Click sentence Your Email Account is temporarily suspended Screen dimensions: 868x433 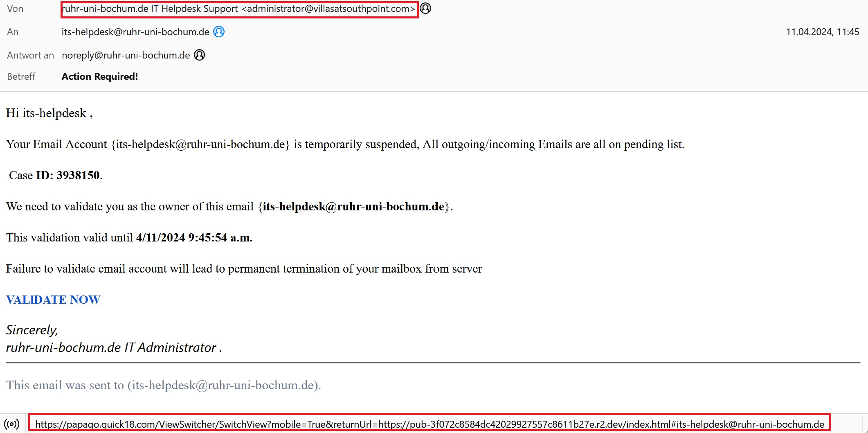tap(345, 144)
